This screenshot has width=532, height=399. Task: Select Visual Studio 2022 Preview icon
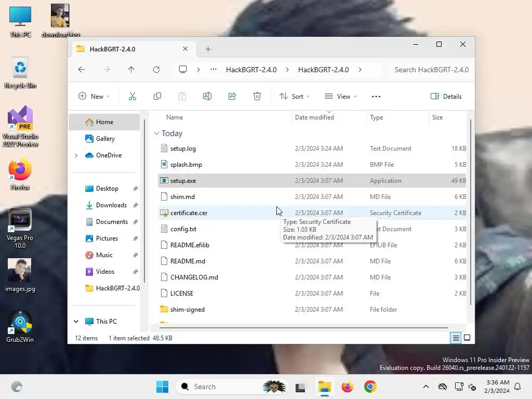pos(20,126)
